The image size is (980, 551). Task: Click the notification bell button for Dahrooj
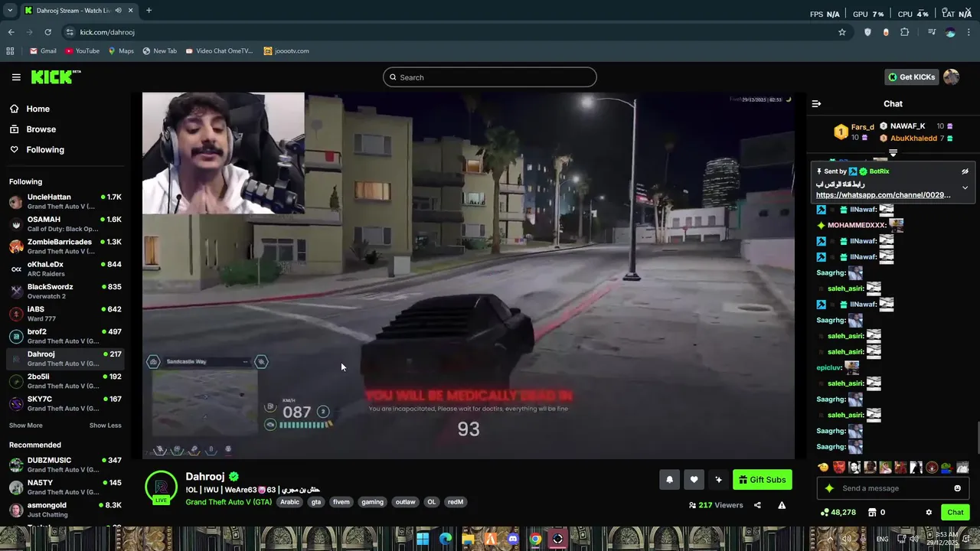point(669,480)
